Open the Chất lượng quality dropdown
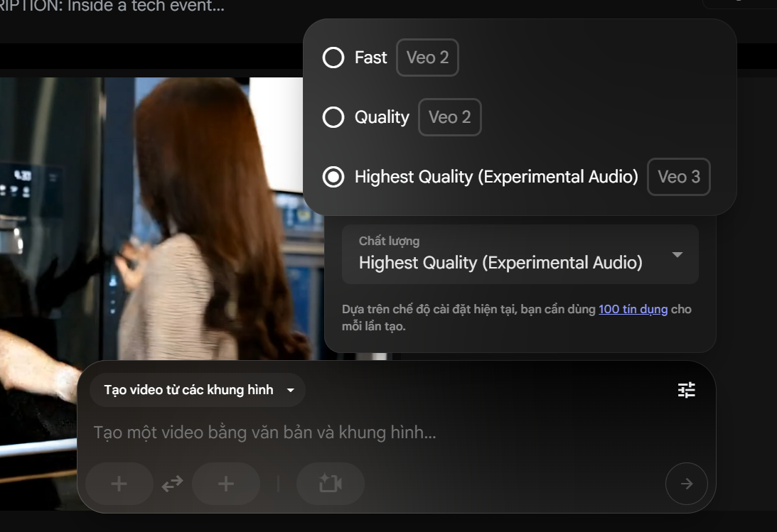 [520, 254]
